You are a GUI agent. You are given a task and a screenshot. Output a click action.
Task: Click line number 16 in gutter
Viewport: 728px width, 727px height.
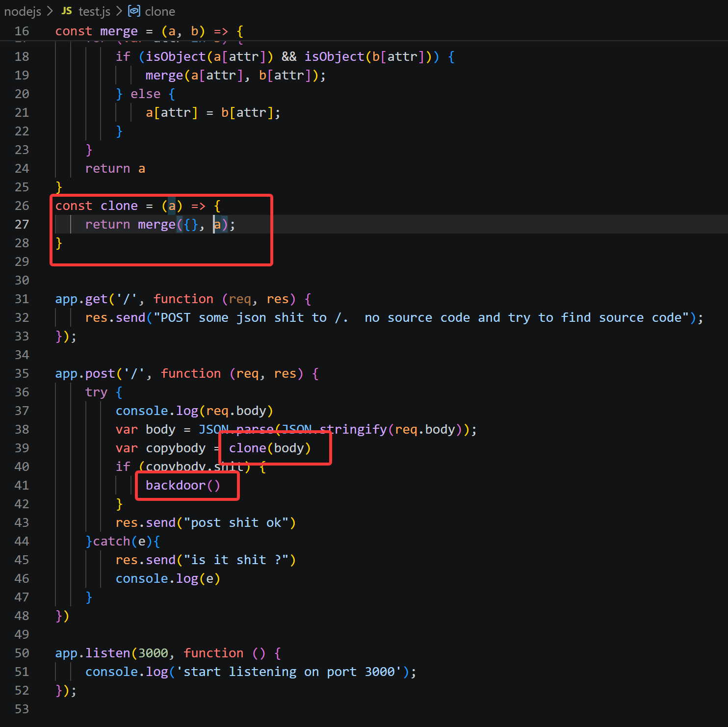click(22, 31)
